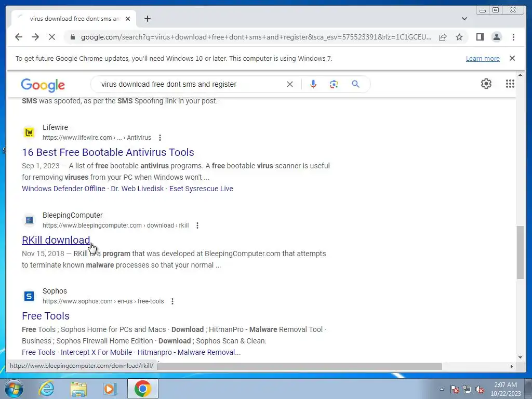Share this page icon in address bar
This screenshot has height=399, width=532.
coord(443,37)
